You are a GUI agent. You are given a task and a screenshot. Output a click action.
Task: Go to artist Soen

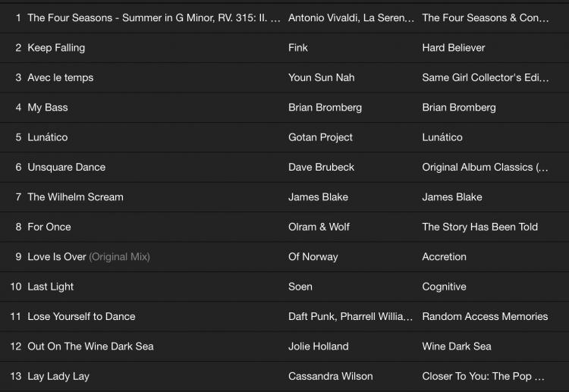[300, 287]
